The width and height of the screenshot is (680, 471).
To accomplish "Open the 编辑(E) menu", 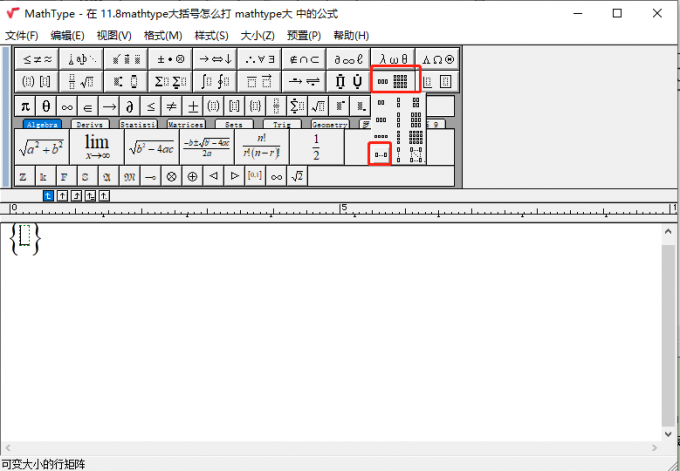I will click(x=67, y=36).
